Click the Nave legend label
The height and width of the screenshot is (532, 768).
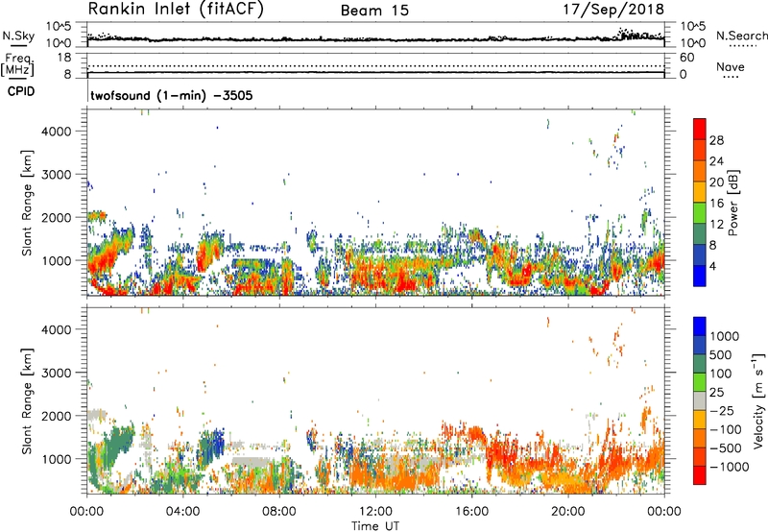click(731, 66)
